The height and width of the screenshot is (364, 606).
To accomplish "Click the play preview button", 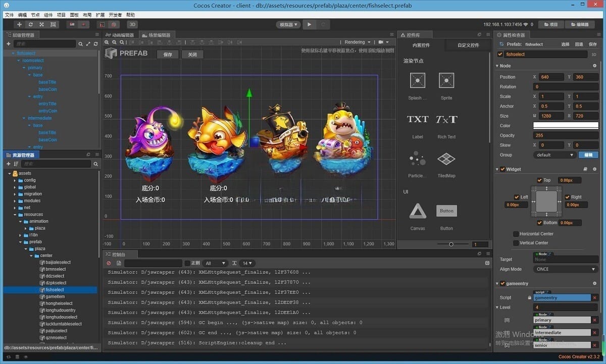I will [x=310, y=24].
